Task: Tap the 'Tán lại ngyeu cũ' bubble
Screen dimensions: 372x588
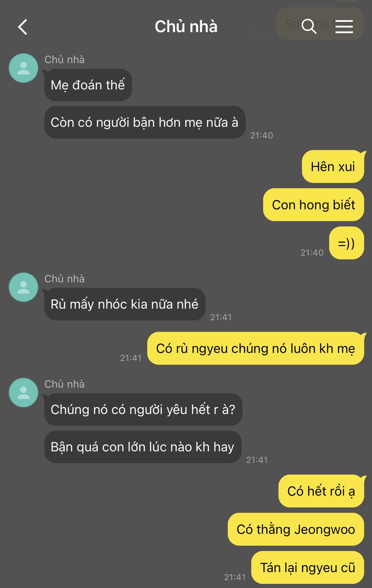Action: pos(308,567)
